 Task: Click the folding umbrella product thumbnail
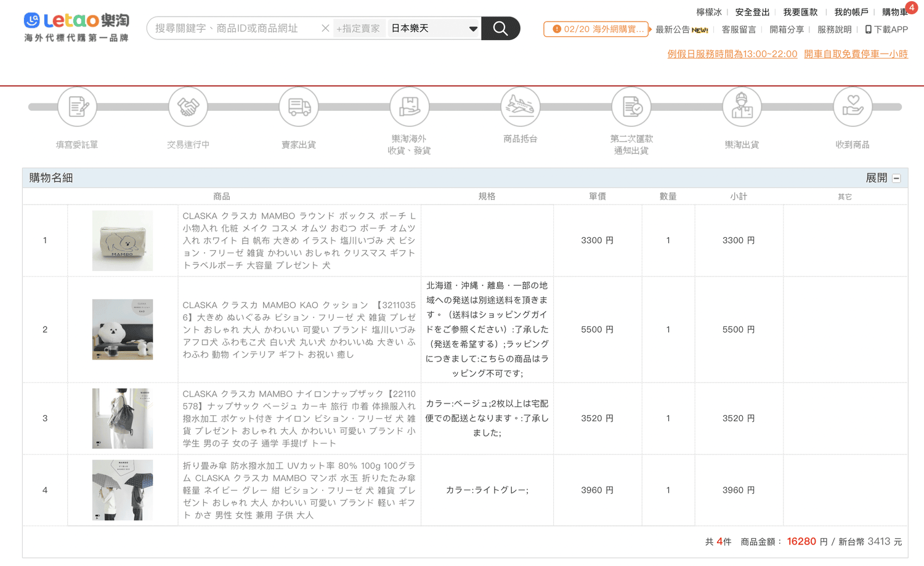[x=123, y=490]
